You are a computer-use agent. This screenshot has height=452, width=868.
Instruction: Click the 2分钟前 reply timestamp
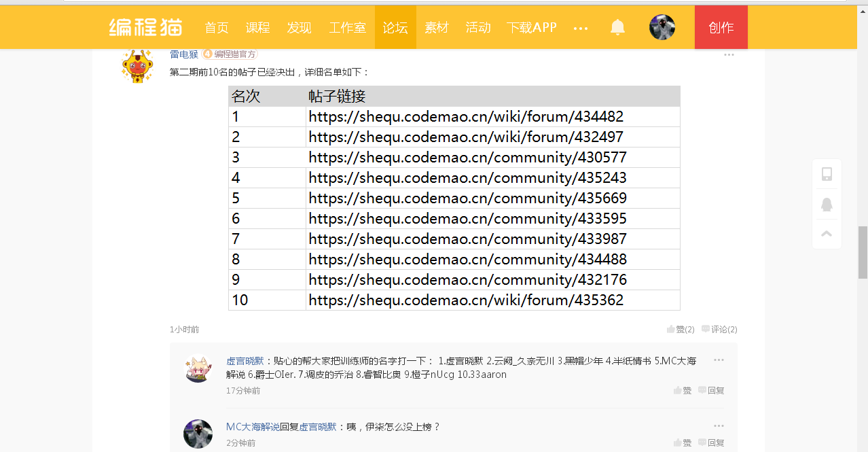241,443
